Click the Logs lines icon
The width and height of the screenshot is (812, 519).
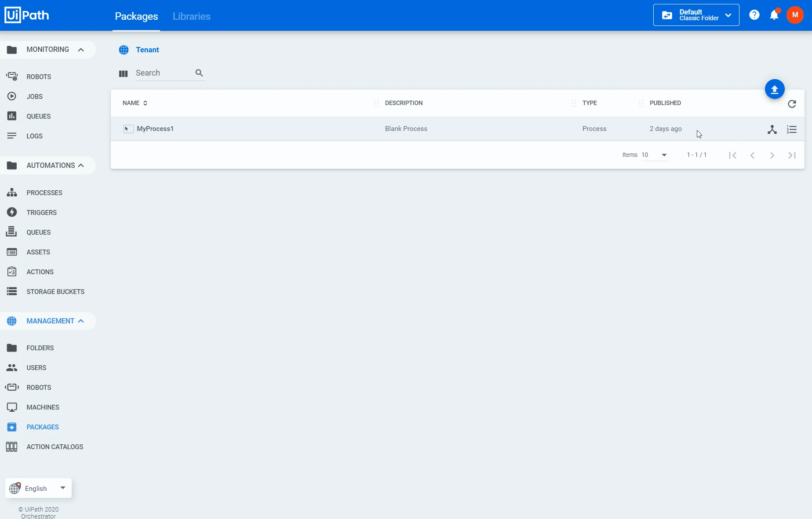pyautogui.click(x=12, y=136)
